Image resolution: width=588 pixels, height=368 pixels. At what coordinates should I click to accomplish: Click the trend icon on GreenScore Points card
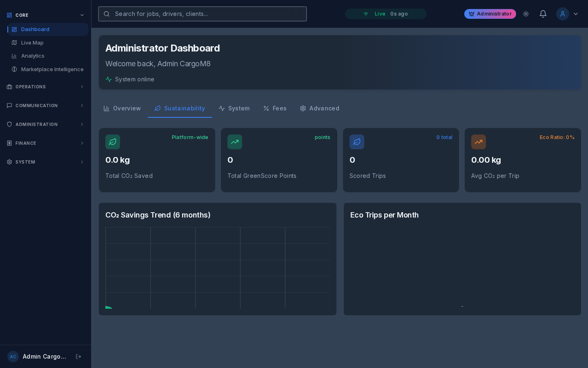pos(235,142)
